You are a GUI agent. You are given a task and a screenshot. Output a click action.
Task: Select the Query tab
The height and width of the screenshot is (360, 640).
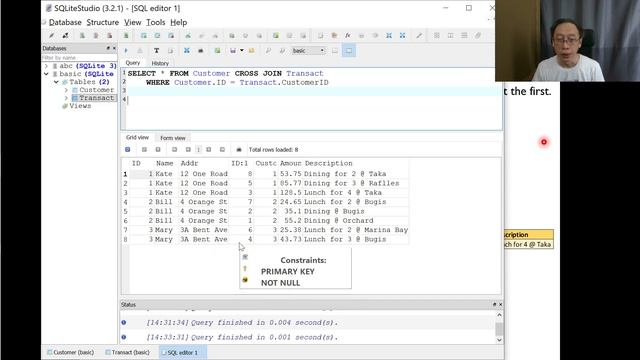pyautogui.click(x=133, y=63)
